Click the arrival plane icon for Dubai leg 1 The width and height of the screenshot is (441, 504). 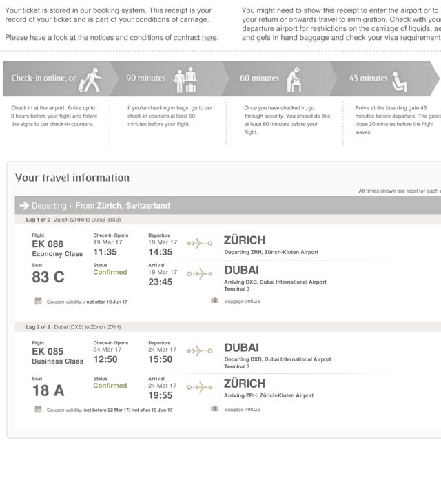(200, 273)
